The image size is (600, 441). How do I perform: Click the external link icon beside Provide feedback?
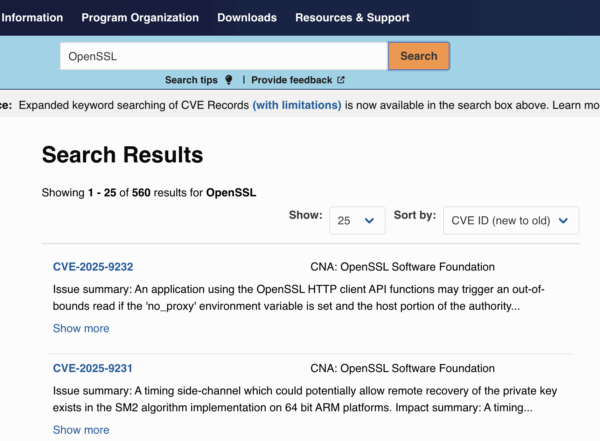(x=341, y=80)
